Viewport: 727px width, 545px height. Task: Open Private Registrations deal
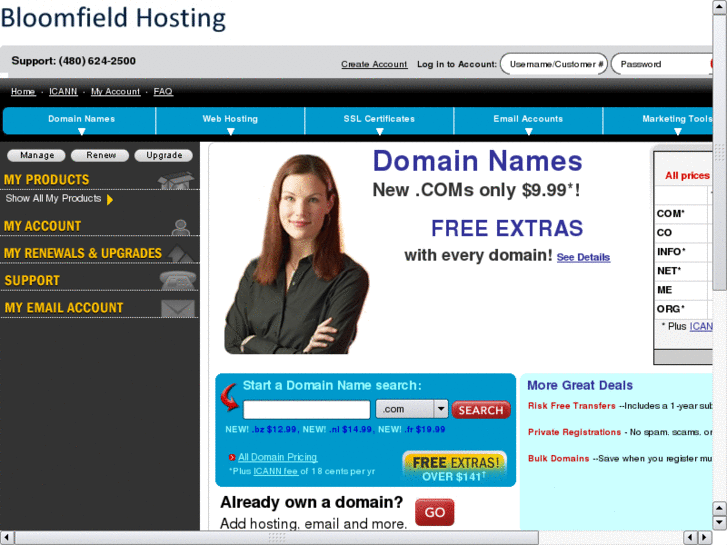click(x=574, y=432)
